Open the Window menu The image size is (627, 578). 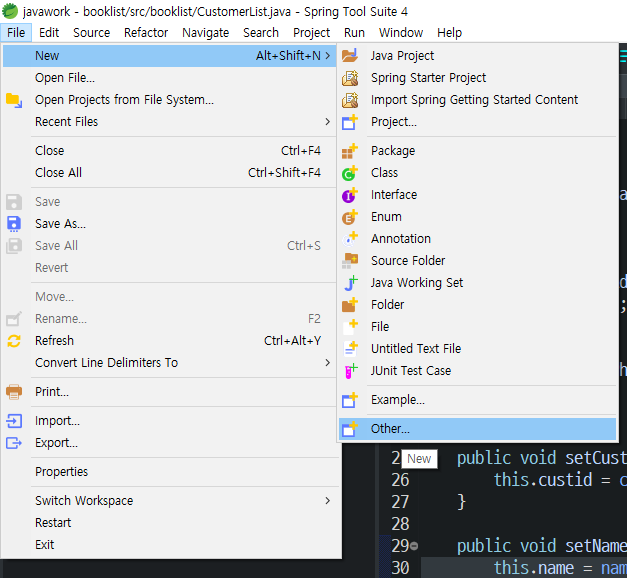pyautogui.click(x=401, y=32)
